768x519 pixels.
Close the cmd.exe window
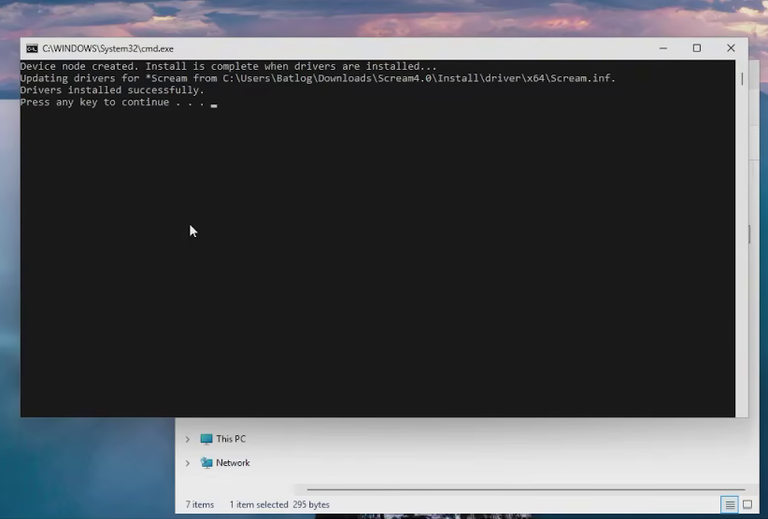(x=731, y=48)
